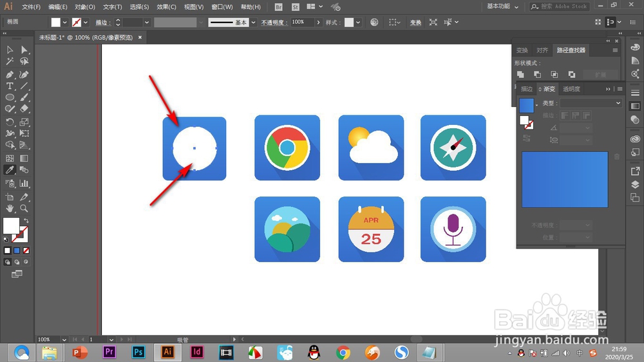Click the blue gradient preview area
The height and width of the screenshot is (362, 644).
pyautogui.click(x=565, y=180)
